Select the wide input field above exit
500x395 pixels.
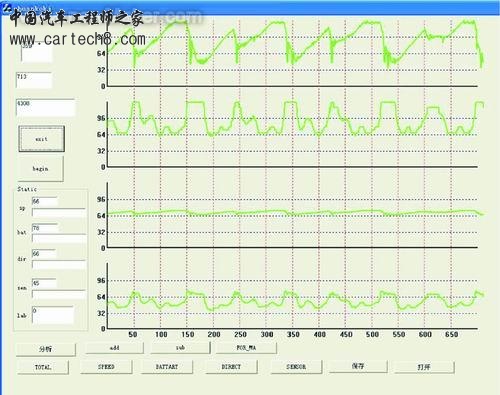(45, 107)
